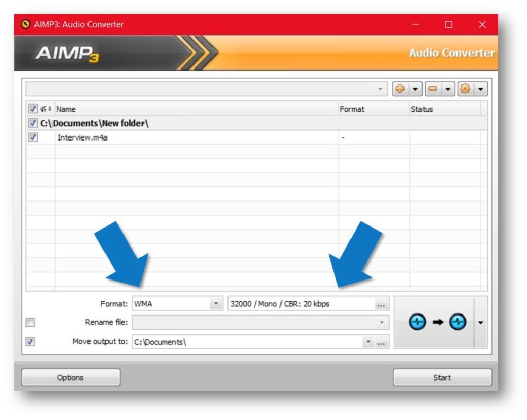527x420 pixels.
Task: Click the add files plus icon
Action: click(400, 89)
